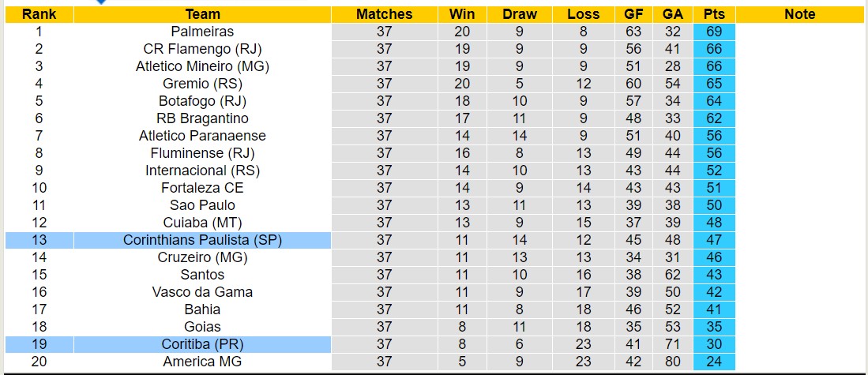This screenshot has width=868, height=375.
Task: Open the America MG team link
Action: (x=202, y=362)
